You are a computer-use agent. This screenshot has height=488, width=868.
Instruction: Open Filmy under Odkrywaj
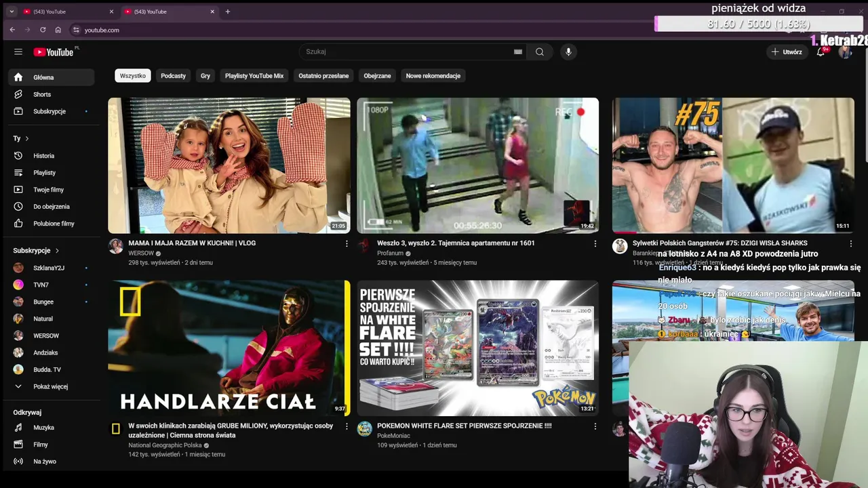pyautogui.click(x=51, y=445)
